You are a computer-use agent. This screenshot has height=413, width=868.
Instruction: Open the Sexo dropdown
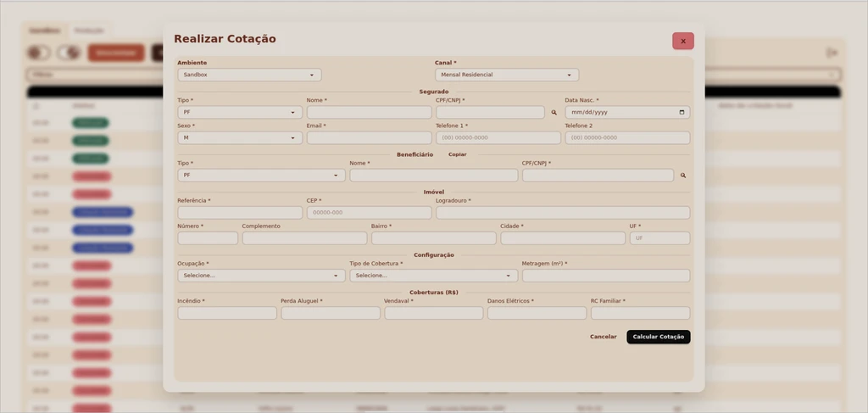click(x=240, y=138)
